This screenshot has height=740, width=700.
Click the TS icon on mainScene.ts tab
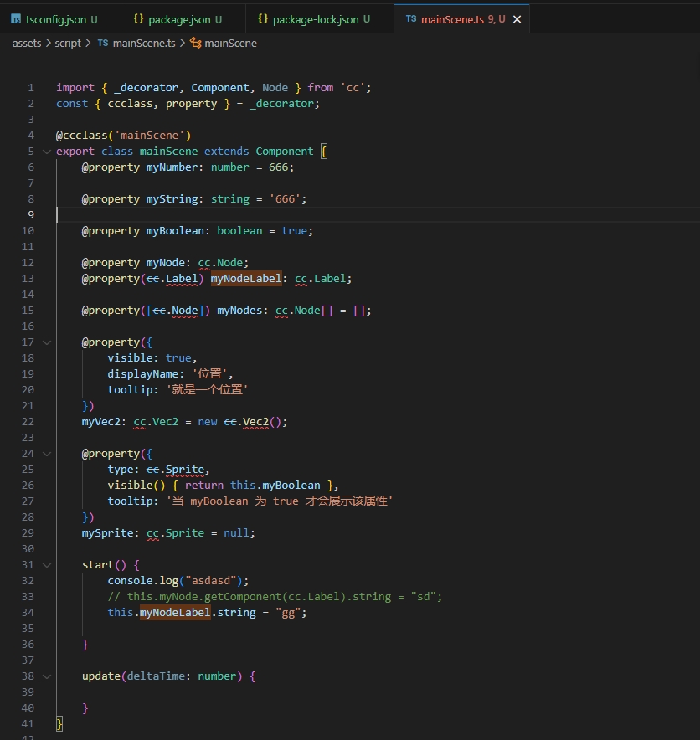(411, 19)
